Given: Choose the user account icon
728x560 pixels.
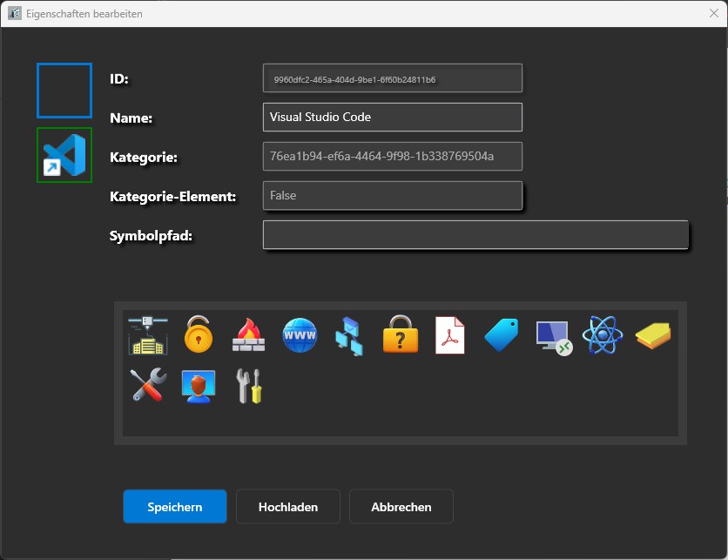Looking at the screenshot, I should click(x=198, y=386).
